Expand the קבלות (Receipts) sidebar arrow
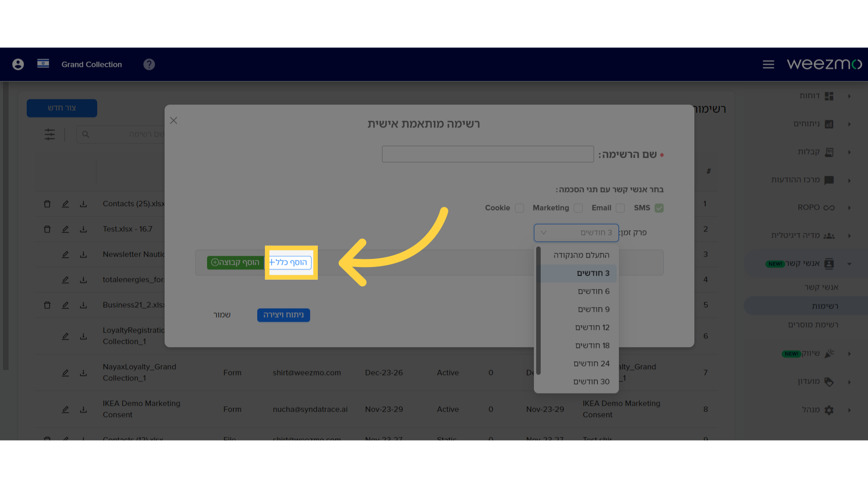Viewport: 868px width, 488px height. pos(849,152)
